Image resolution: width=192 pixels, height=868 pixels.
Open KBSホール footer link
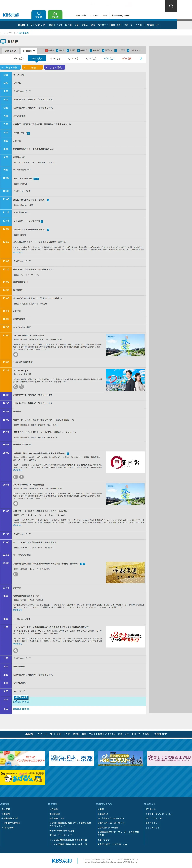pyautogui.click(x=150, y=809)
